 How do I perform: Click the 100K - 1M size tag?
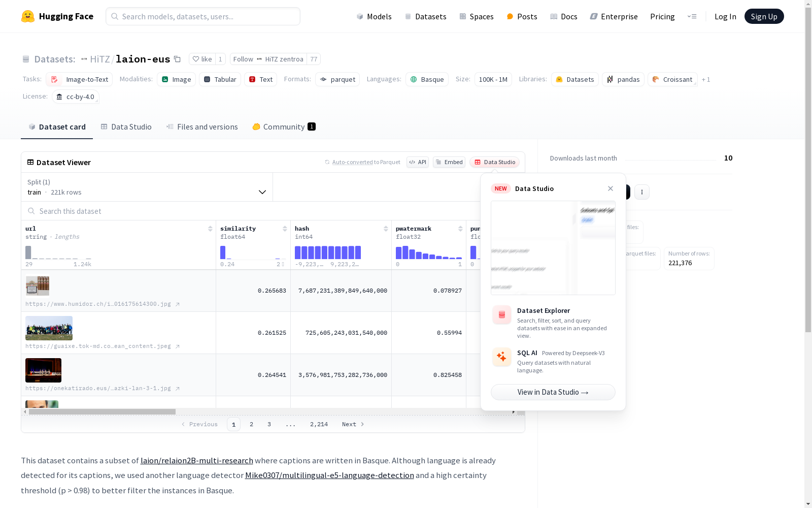click(493, 79)
